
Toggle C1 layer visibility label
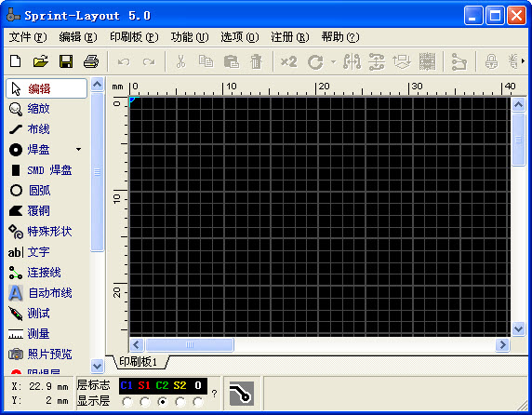click(126, 385)
